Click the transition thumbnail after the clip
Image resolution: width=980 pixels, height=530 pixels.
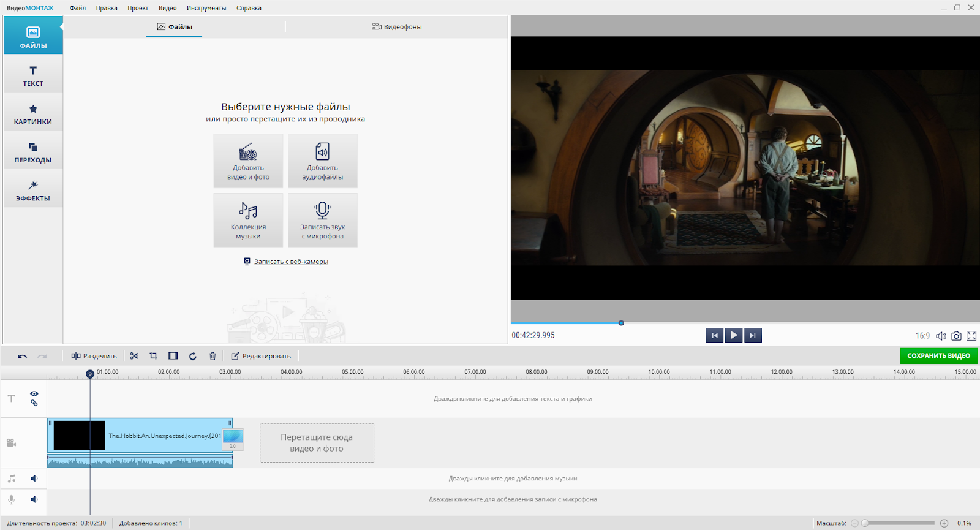click(233, 439)
